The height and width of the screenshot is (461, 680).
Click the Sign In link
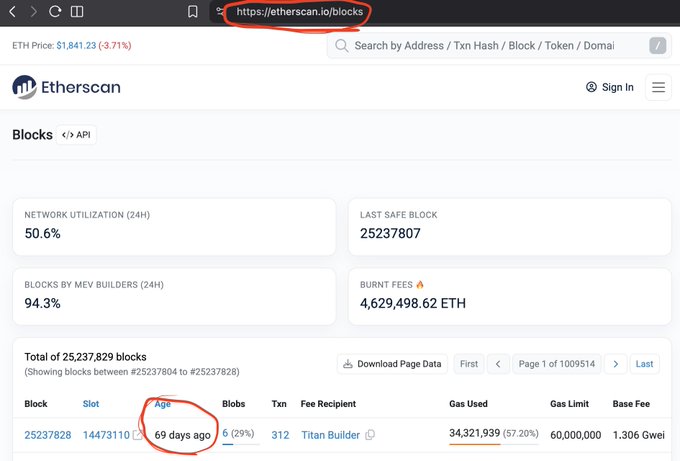tap(610, 87)
